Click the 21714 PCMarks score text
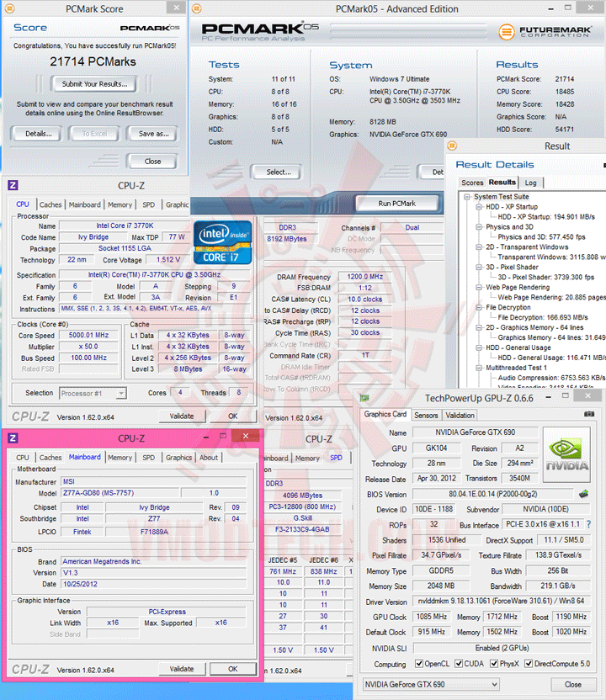This screenshot has height=700, width=606. [x=93, y=61]
